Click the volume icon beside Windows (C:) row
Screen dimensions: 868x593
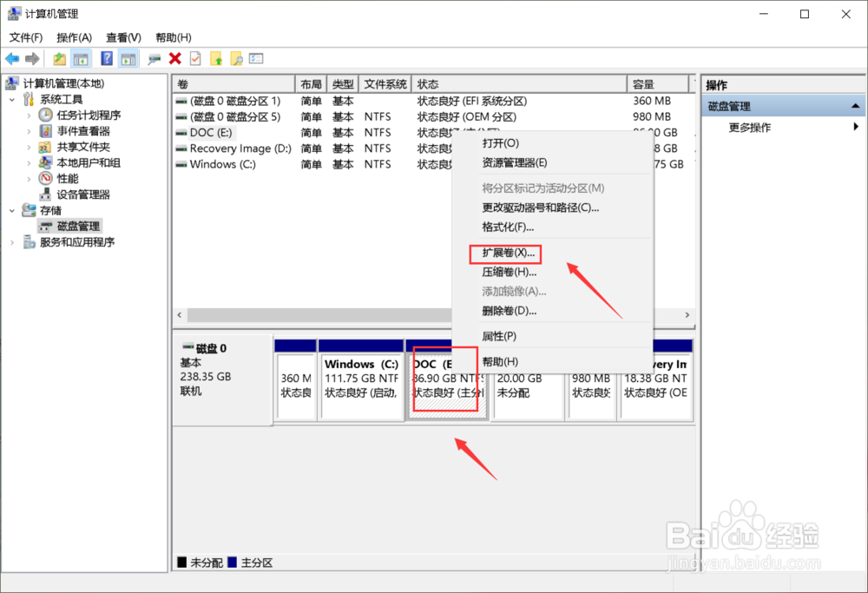(x=181, y=164)
